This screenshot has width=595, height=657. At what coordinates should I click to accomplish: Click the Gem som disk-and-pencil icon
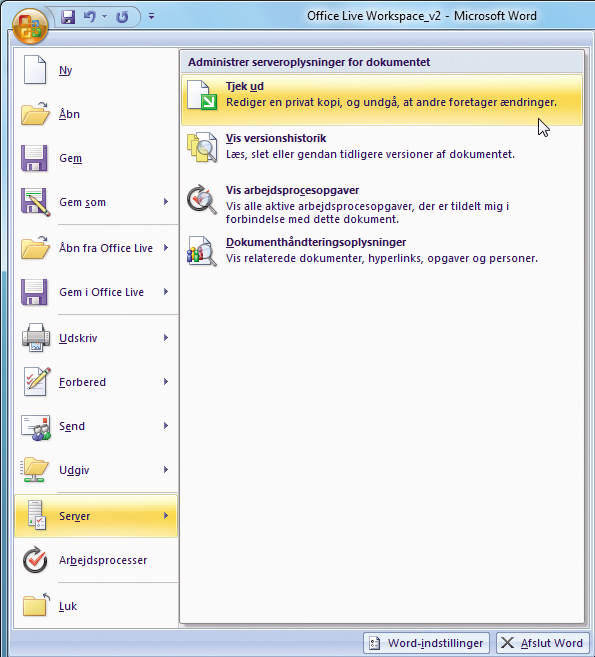[x=36, y=202]
